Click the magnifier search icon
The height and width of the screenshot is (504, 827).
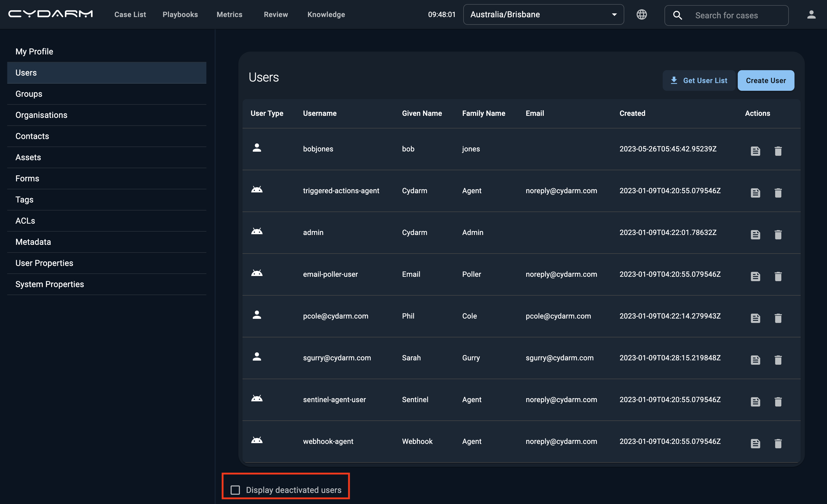coord(677,15)
